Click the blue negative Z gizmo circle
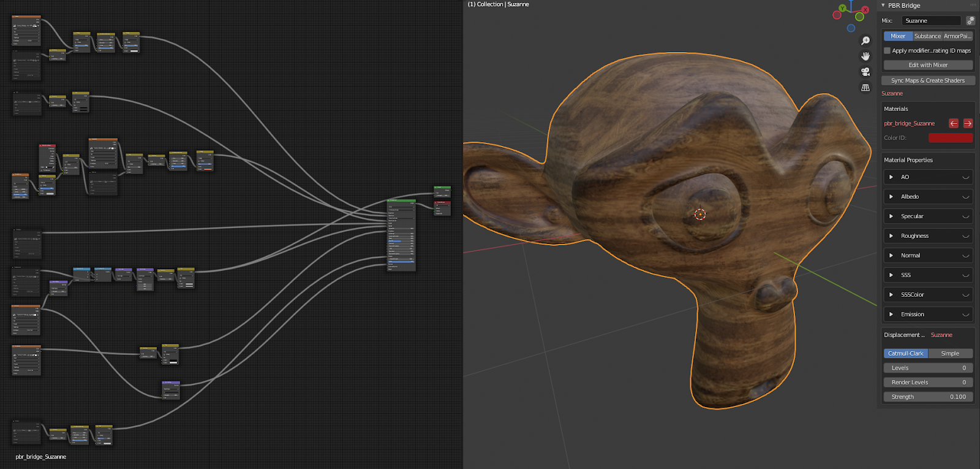Image resolution: width=980 pixels, height=469 pixels. click(x=851, y=28)
